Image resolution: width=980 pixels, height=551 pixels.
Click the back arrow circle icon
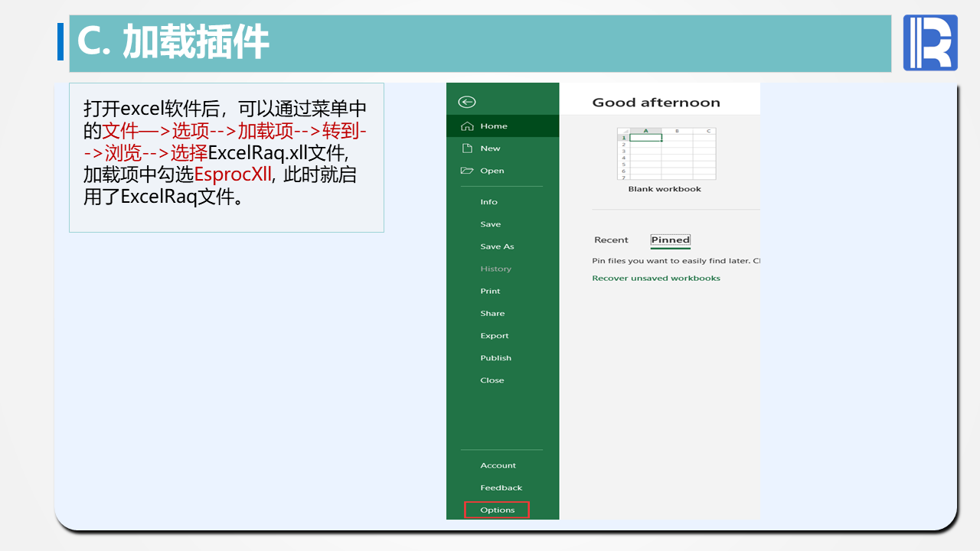click(466, 102)
